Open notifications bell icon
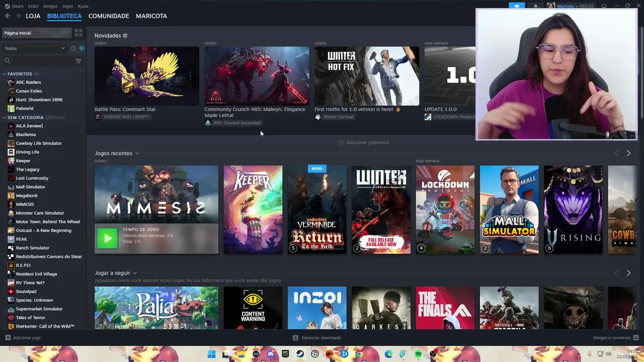 (x=535, y=6)
